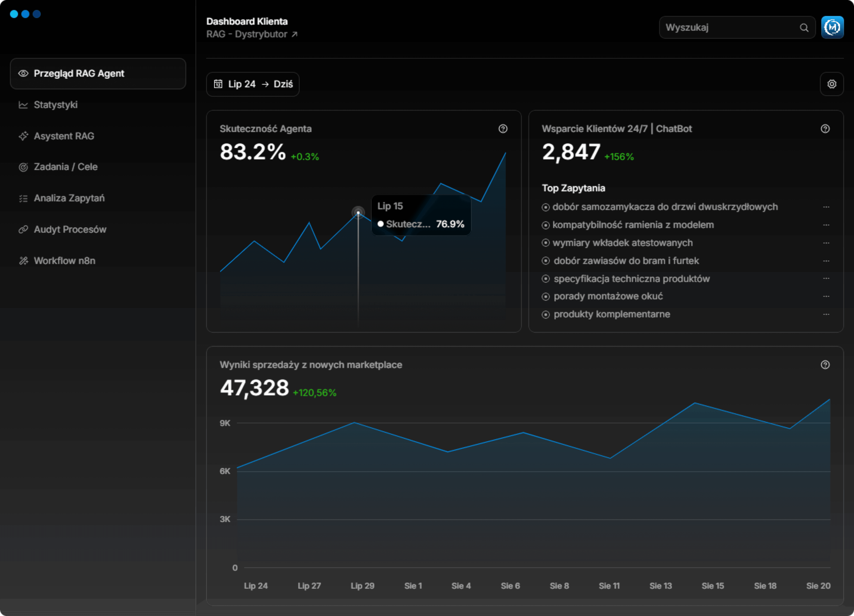Click the settings gear icon
Screen dimensions: 854x616
pyautogui.click(x=831, y=84)
